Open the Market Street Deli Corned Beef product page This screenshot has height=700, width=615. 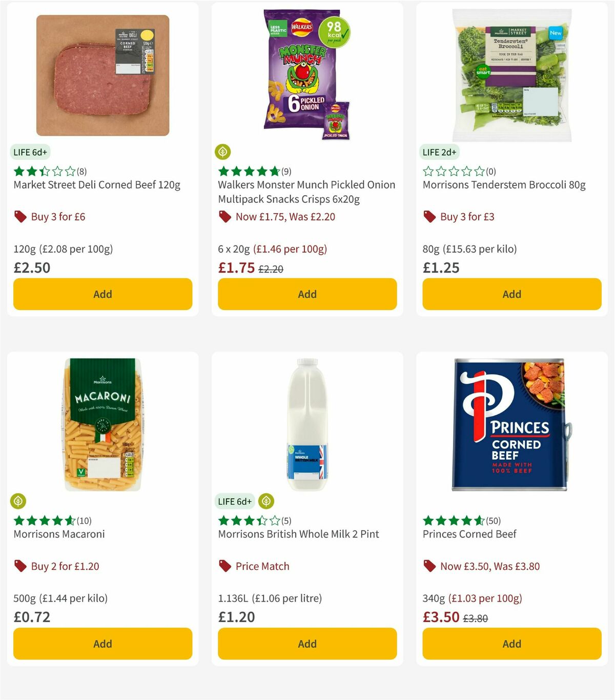point(97,185)
